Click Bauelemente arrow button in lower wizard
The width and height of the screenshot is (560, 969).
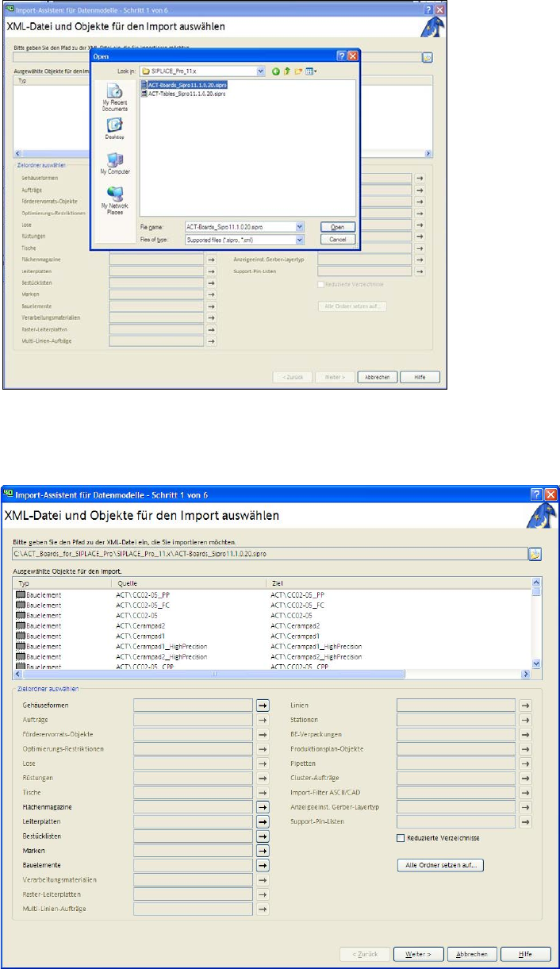[x=263, y=865]
